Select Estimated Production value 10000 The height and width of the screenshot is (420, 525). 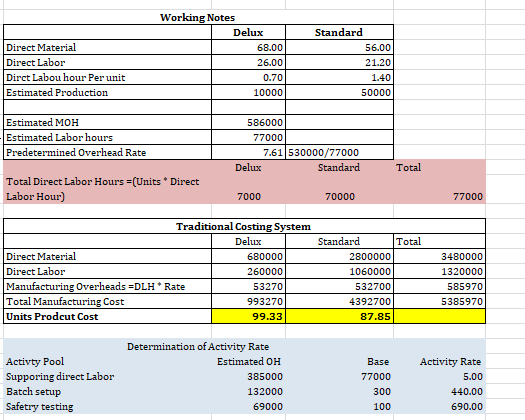(268, 93)
